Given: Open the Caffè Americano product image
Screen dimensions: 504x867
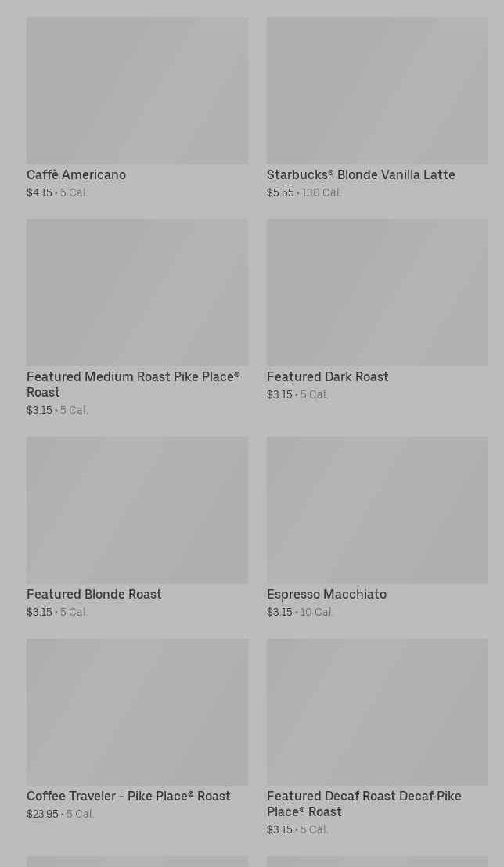Looking at the screenshot, I should pyautogui.click(x=137, y=91).
